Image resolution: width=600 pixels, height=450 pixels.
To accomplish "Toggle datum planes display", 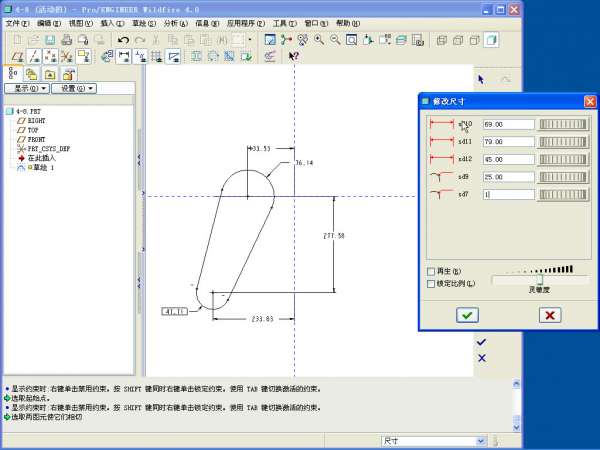I will (x=18, y=57).
